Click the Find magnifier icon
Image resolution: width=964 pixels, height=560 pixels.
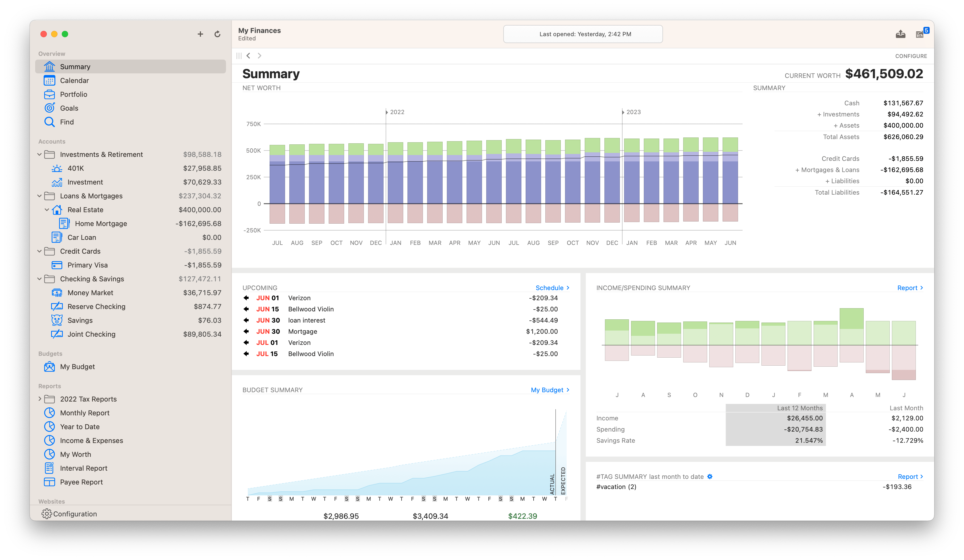click(50, 122)
